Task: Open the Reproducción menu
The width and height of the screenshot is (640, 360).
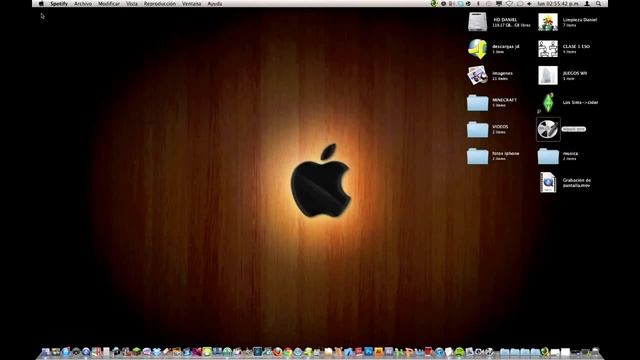Action: click(x=160, y=4)
